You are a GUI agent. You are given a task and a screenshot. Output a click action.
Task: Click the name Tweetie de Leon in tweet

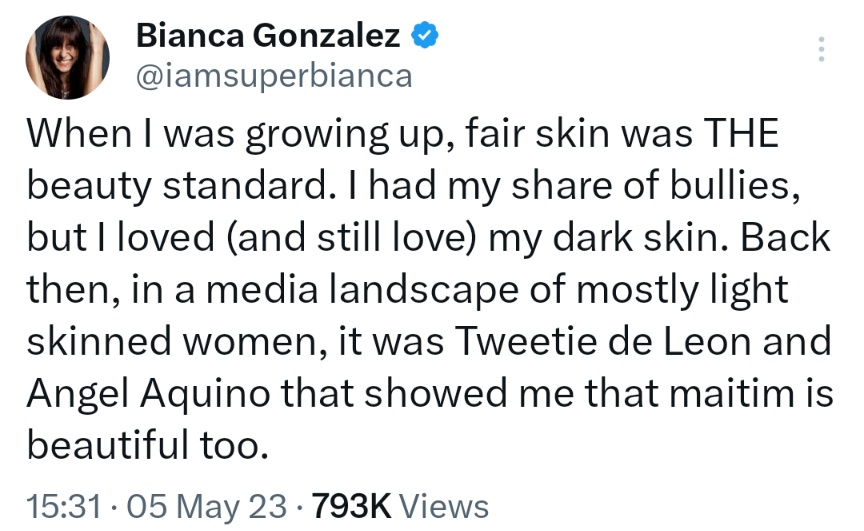pos(604,341)
